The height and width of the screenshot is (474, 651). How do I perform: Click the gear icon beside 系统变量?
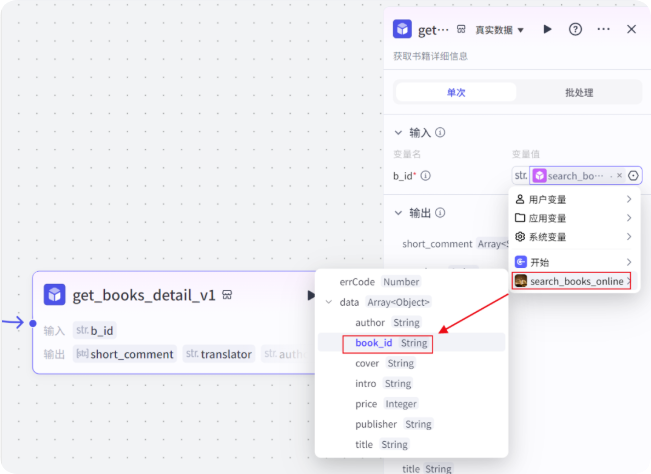[520, 237]
